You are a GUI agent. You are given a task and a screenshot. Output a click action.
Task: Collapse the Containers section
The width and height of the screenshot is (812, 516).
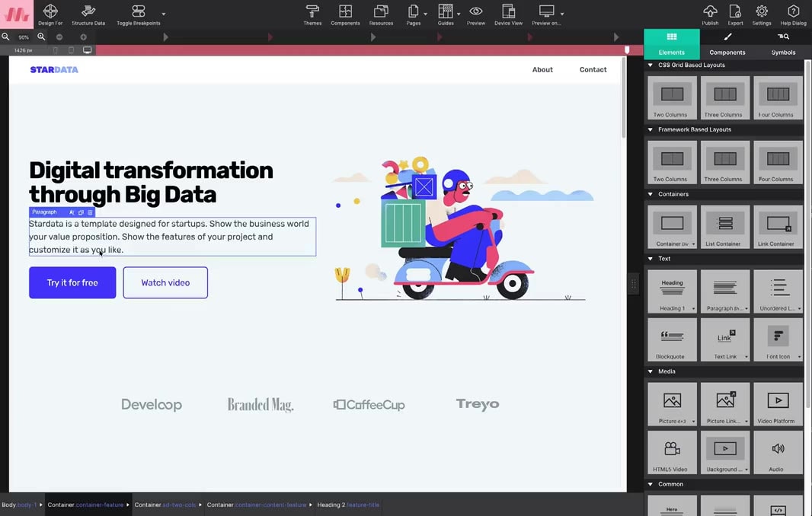[651, 194]
